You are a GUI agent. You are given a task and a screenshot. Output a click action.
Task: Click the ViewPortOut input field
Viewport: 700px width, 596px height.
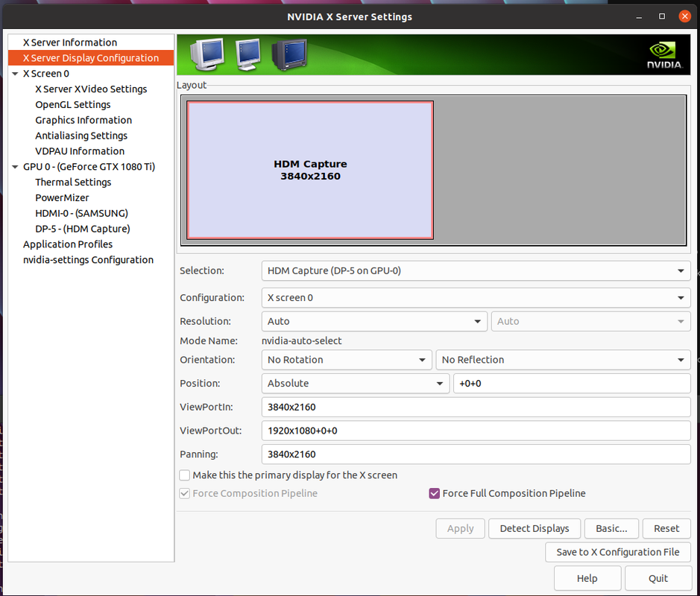[476, 431]
